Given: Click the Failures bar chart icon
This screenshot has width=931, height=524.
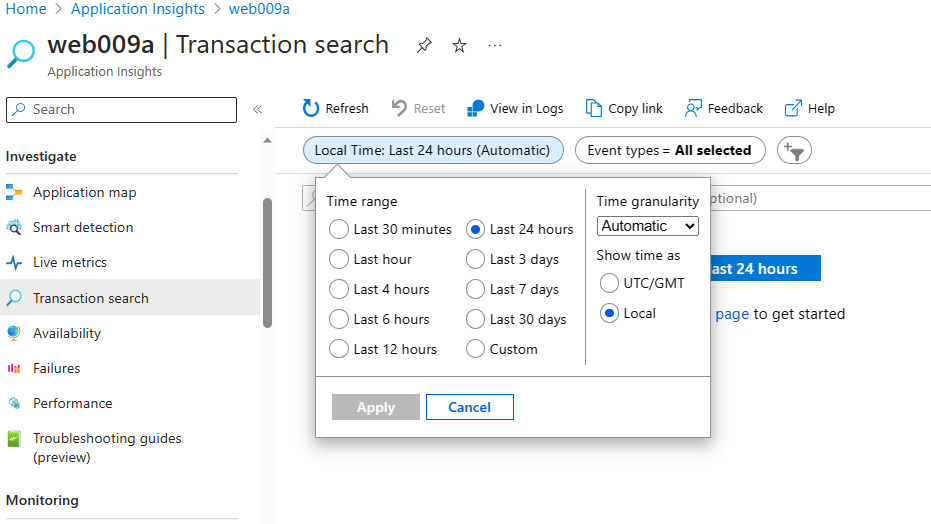Looking at the screenshot, I should click(x=14, y=369).
